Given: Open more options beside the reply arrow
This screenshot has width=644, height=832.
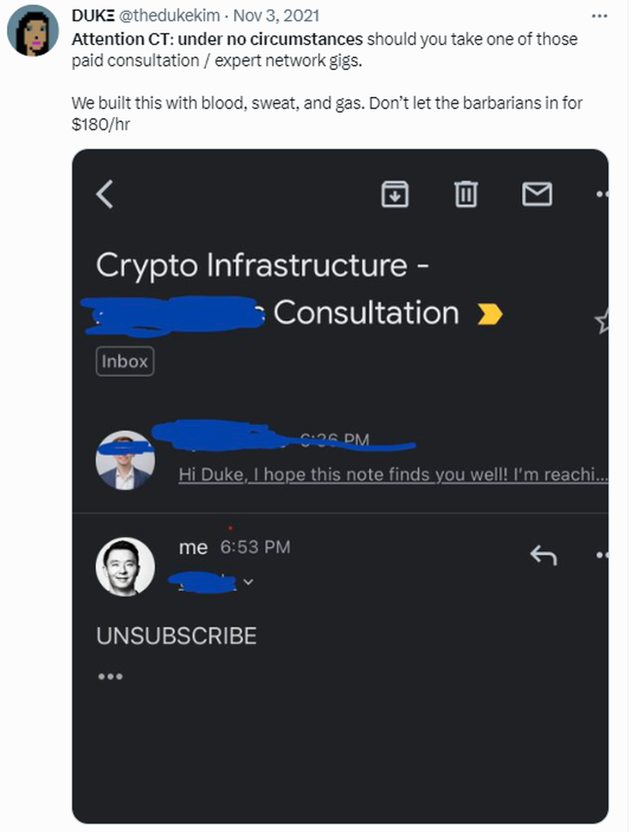Looking at the screenshot, I should [x=603, y=555].
